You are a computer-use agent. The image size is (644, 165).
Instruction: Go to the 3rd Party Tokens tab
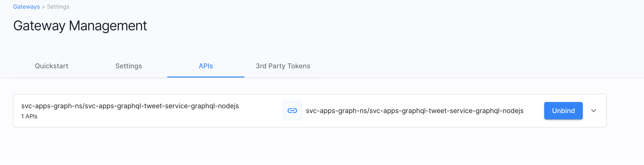tap(283, 66)
